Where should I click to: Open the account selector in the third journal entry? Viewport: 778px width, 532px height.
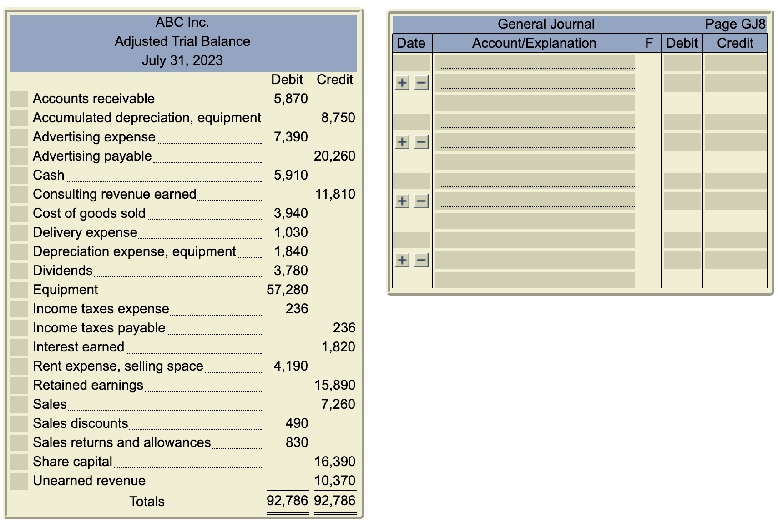tap(535, 182)
